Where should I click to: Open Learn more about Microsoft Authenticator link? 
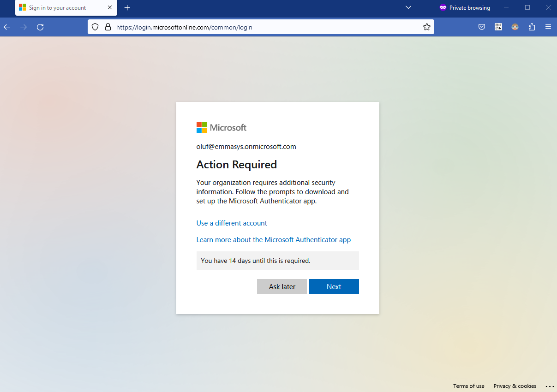(273, 240)
